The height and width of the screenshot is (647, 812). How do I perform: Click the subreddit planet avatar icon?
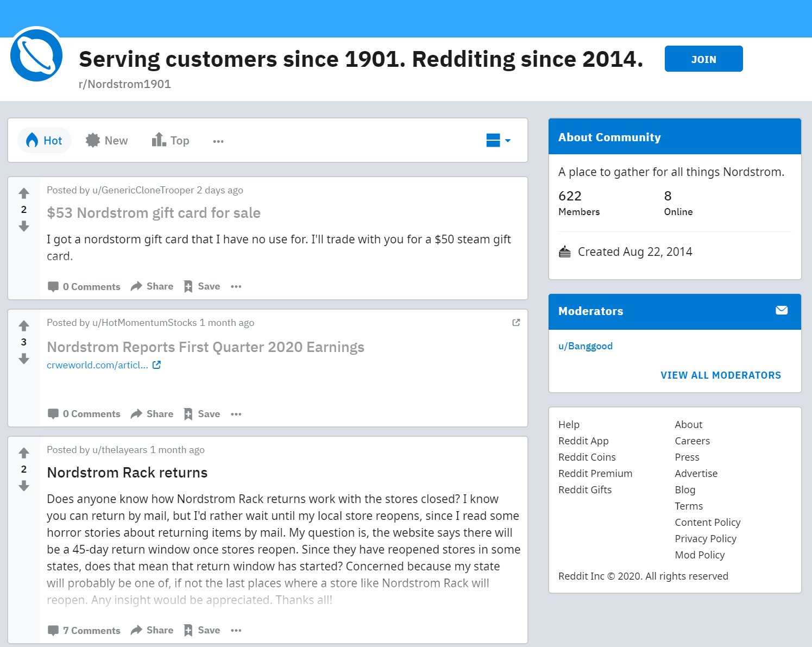click(x=36, y=56)
